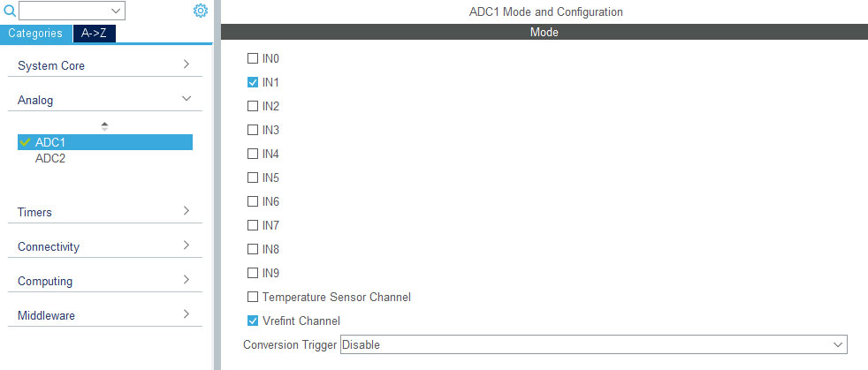
Task: Open the settings gear icon
Action: [x=201, y=11]
